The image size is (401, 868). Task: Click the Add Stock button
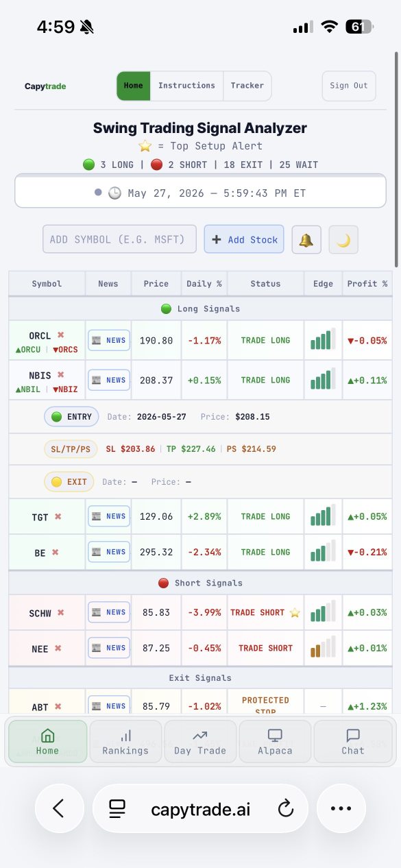point(244,239)
